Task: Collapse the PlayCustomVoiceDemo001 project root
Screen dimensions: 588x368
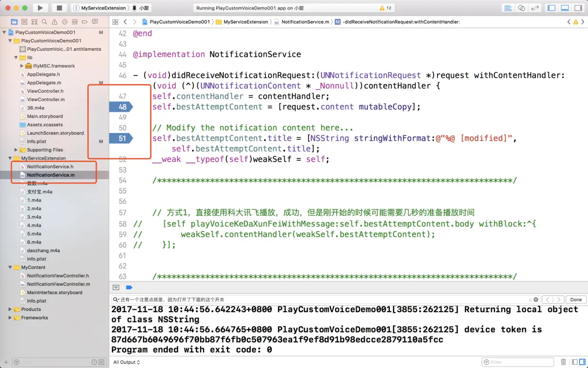Action: tap(4, 33)
